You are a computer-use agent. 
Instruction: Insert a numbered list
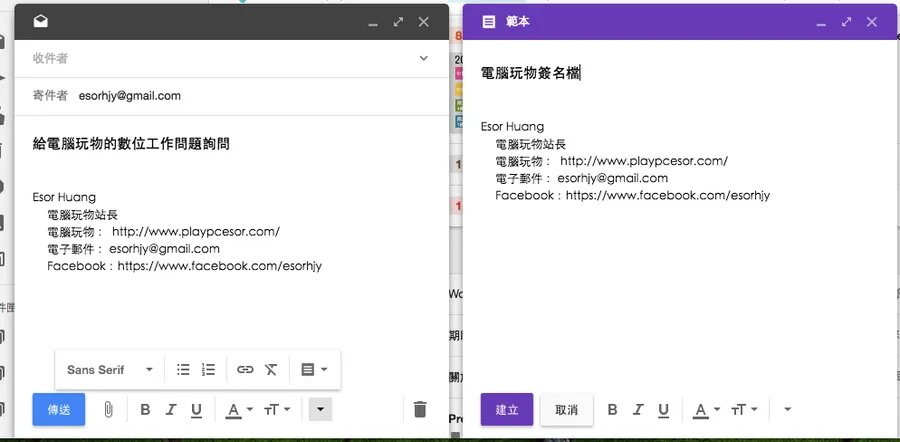pyautogui.click(x=208, y=370)
